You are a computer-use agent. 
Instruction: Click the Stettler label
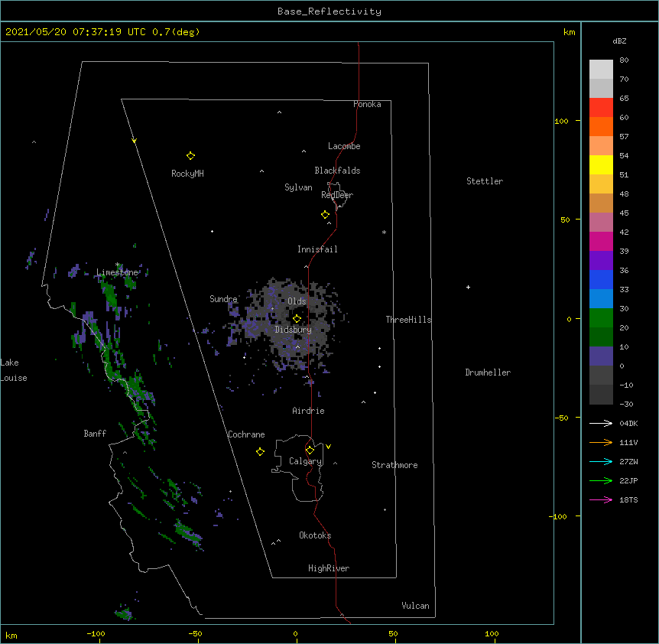484,181
